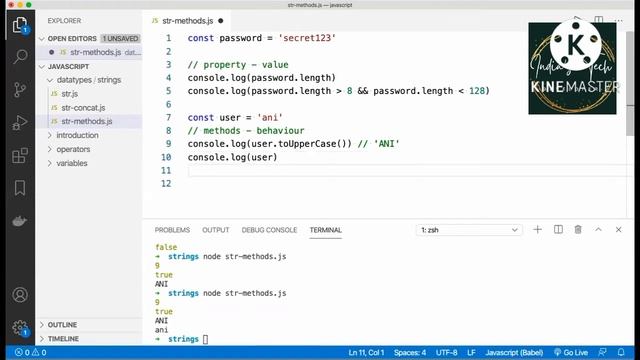This screenshot has height=360, width=640.
Task: Click line number 9 in gutter
Action: (168, 144)
